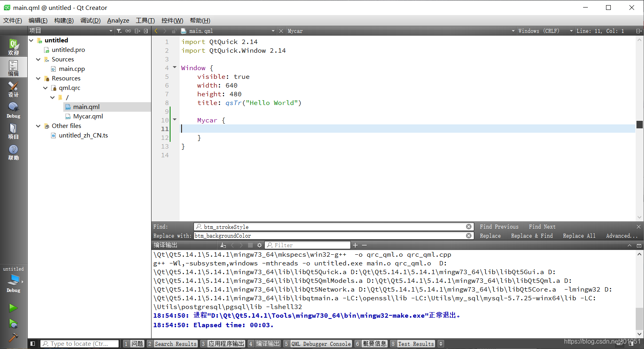Screen dimensions: 644x349
Task: Split the editor view
Action: tap(639, 31)
